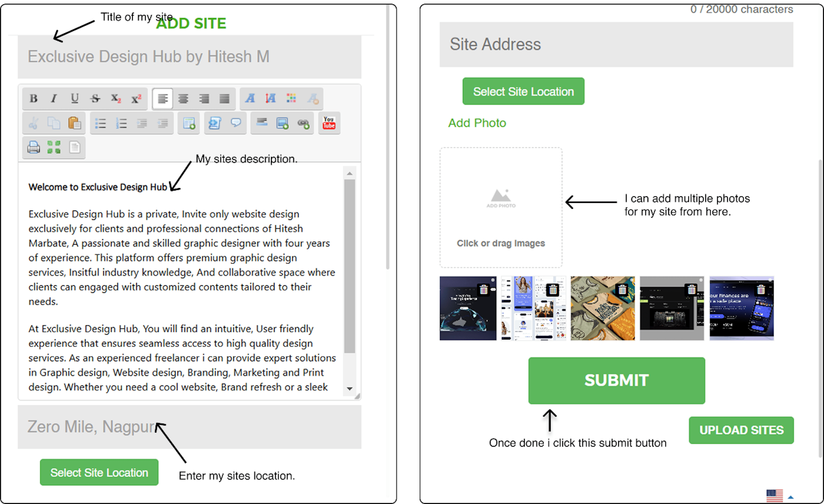Image resolution: width=824 pixels, height=504 pixels.
Task: Insert a YouTube video
Action: tap(329, 123)
